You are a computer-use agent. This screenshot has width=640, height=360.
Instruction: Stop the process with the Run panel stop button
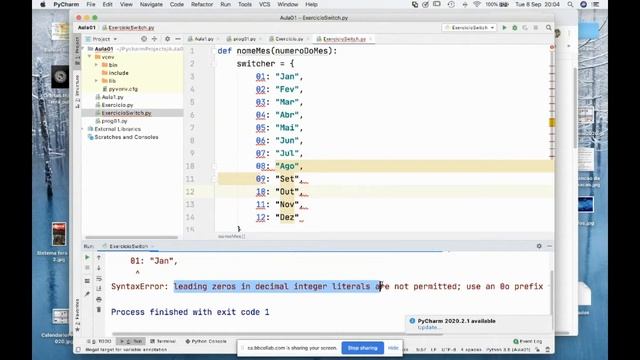point(87,268)
